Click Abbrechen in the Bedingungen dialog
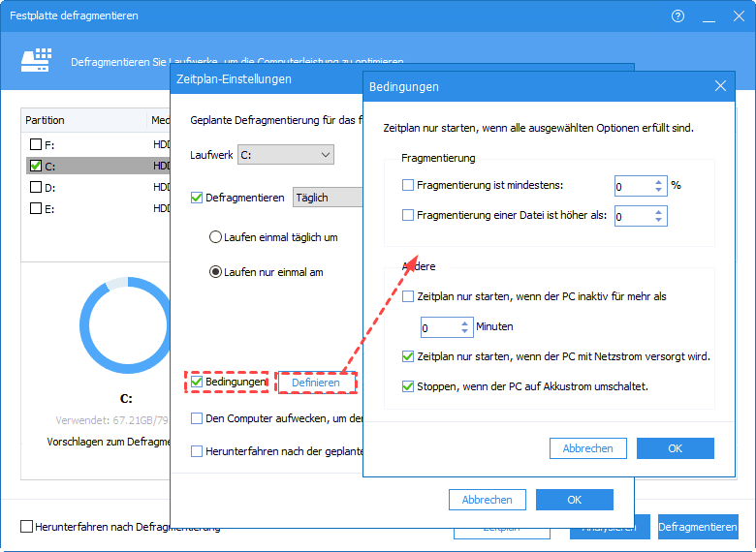The image size is (756, 552). (x=587, y=448)
